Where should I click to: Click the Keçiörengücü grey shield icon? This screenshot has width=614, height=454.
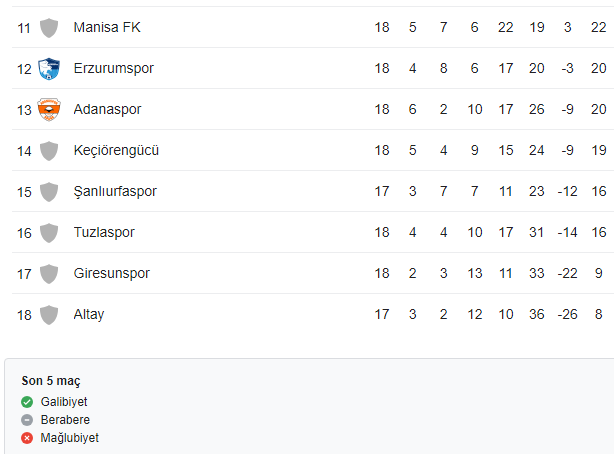point(49,151)
